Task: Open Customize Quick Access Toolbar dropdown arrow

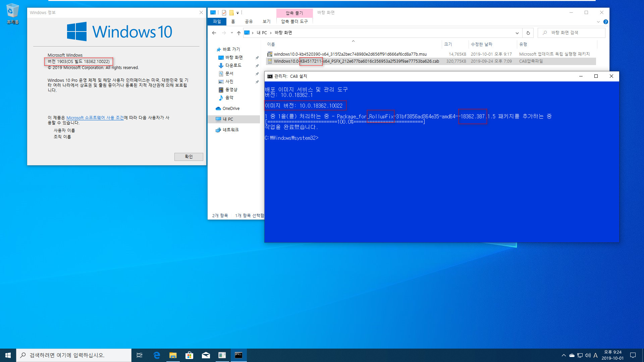Action: click(237, 13)
